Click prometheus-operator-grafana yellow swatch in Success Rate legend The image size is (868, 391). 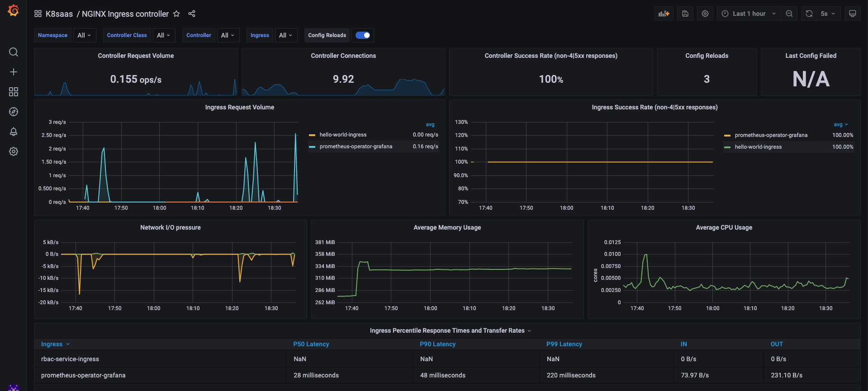pyautogui.click(x=727, y=135)
